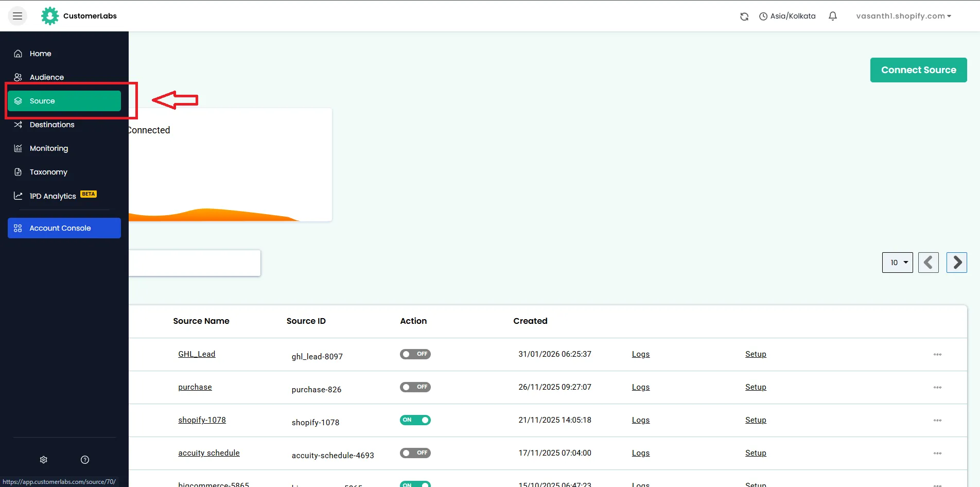
Task: Toggle bigcommerce-5865 source switch
Action: [x=415, y=484]
